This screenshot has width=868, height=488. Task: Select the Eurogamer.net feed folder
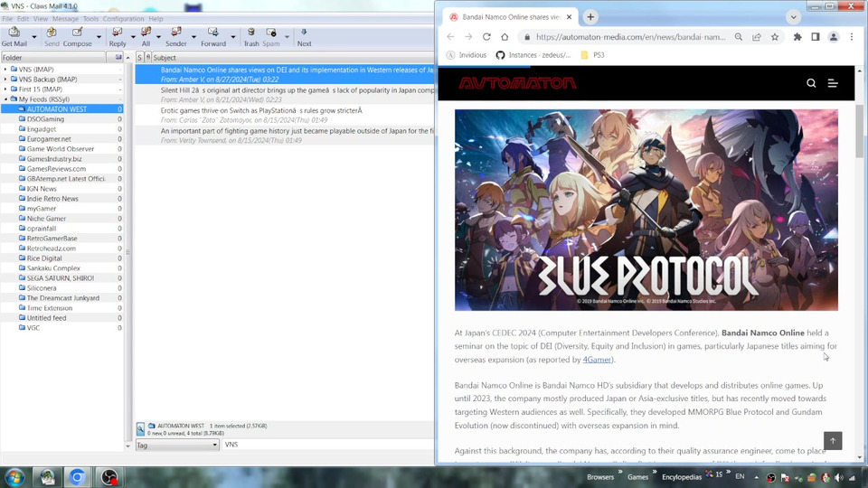coord(49,139)
